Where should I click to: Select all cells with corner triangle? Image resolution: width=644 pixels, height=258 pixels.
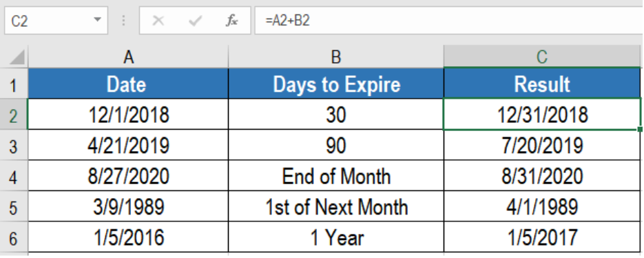(16, 57)
